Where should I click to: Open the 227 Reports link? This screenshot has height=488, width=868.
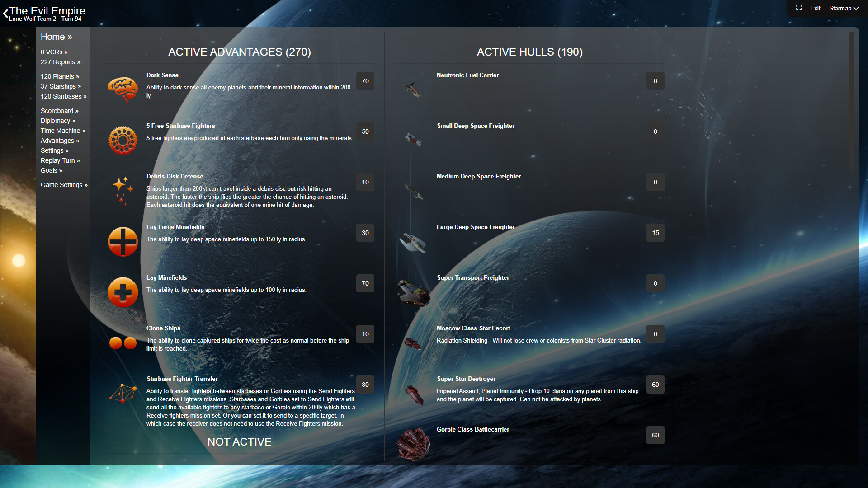[x=60, y=62]
